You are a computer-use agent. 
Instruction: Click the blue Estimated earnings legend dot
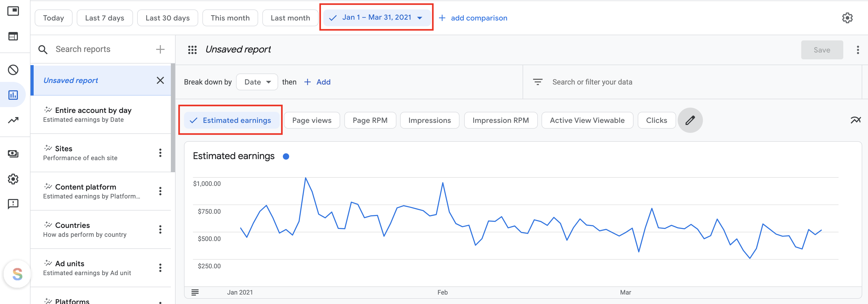click(286, 156)
